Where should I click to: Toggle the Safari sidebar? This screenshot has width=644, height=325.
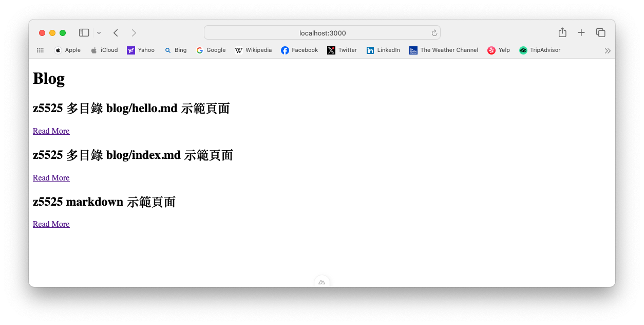[84, 32]
